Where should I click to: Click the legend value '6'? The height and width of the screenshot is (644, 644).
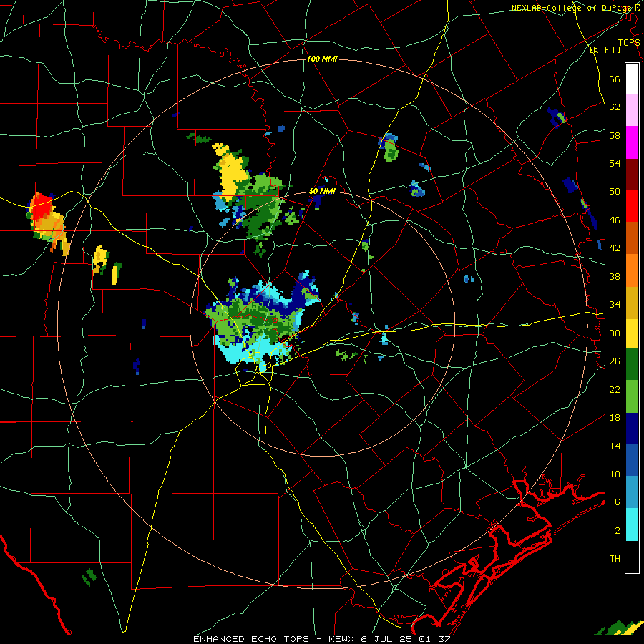[618, 502]
